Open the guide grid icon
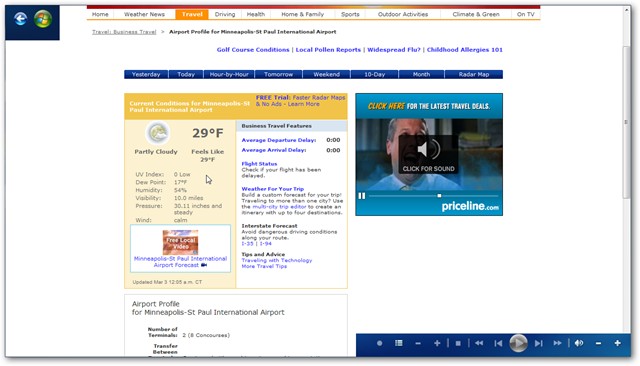The image size is (640, 366). pyautogui.click(x=399, y=343)
